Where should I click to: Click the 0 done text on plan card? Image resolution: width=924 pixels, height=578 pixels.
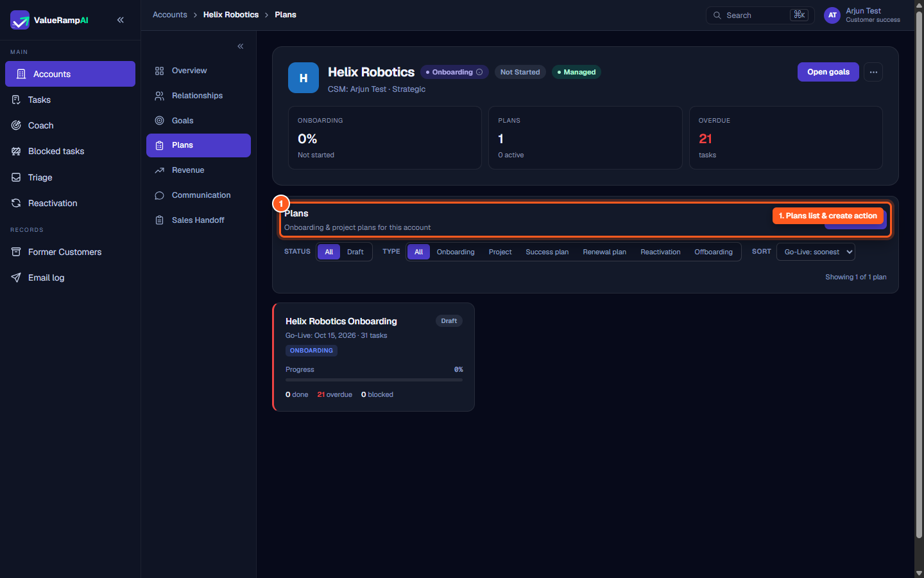297,395
